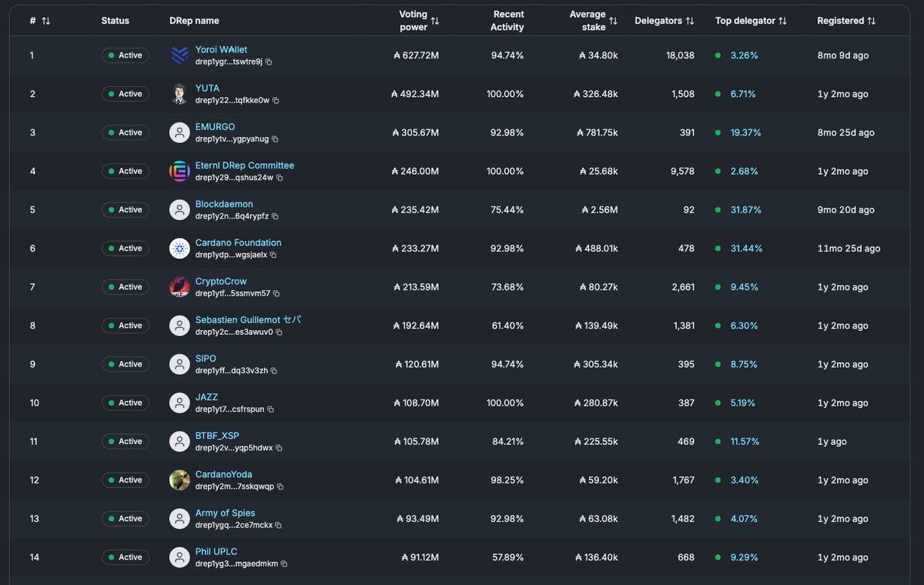Screen dimensions: 924x585
Task: Open Phil UPLC DRep link
Action: click(x=216, y=551)
